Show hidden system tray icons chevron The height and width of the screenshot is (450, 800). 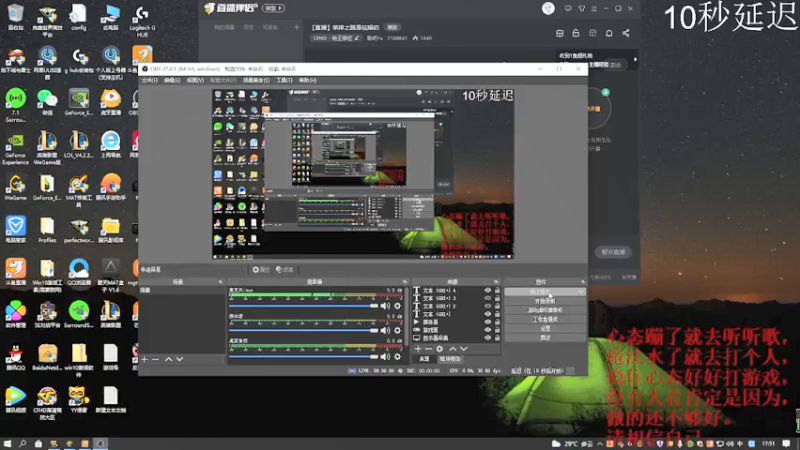click(600, 444)
